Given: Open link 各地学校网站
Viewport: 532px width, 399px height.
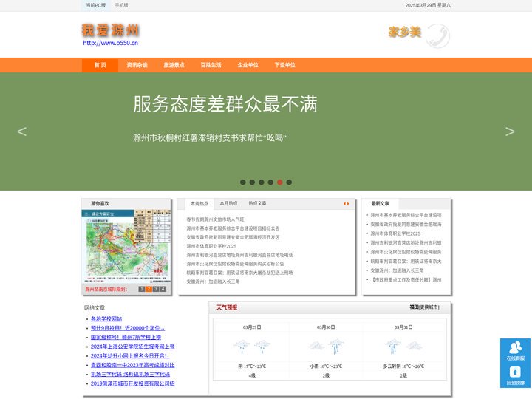Looking at the screenshot, I should (106, 319).
